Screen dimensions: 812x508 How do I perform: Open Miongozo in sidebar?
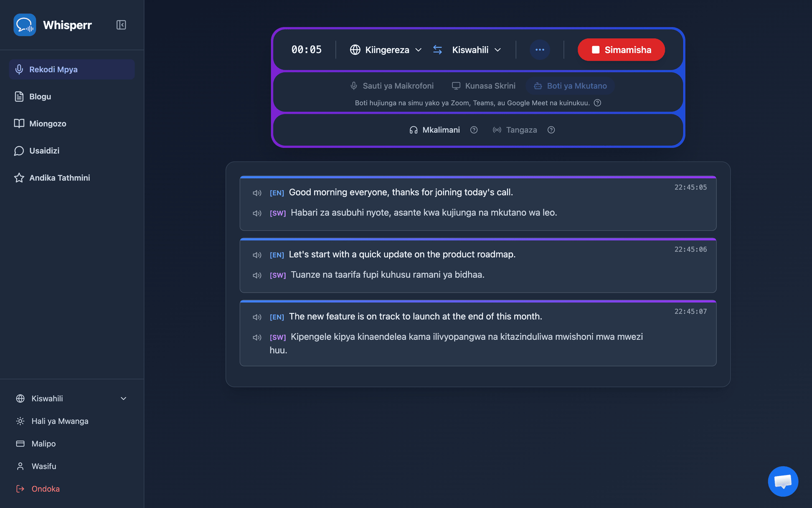[x=72, y=123]
